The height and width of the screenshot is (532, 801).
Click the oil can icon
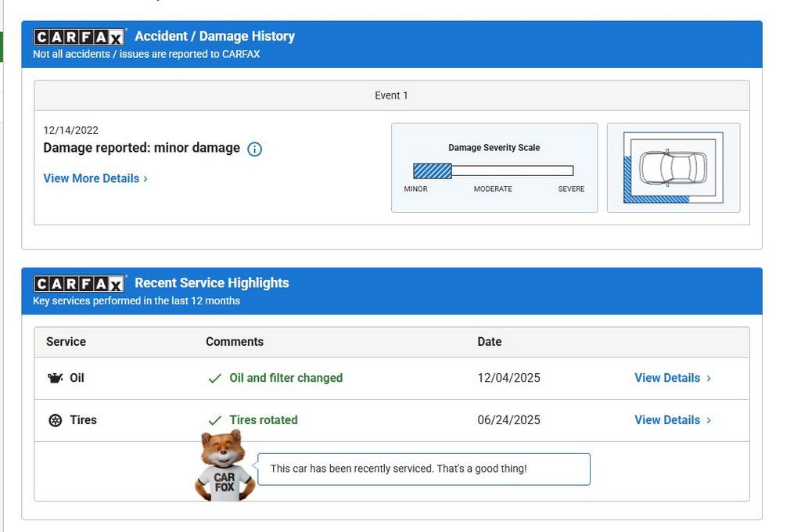click(55, 378)
